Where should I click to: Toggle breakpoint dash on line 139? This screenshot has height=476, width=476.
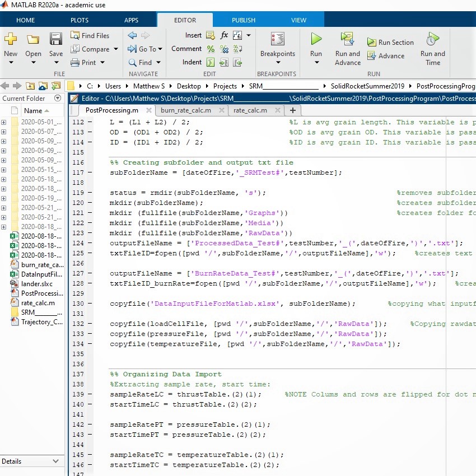point(90,394)
